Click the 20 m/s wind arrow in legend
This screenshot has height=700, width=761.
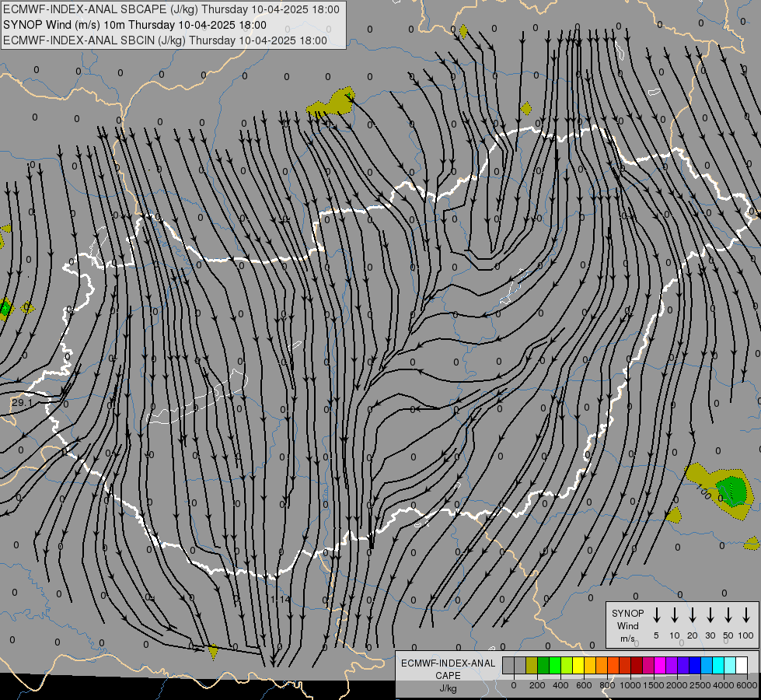(693, 615)
